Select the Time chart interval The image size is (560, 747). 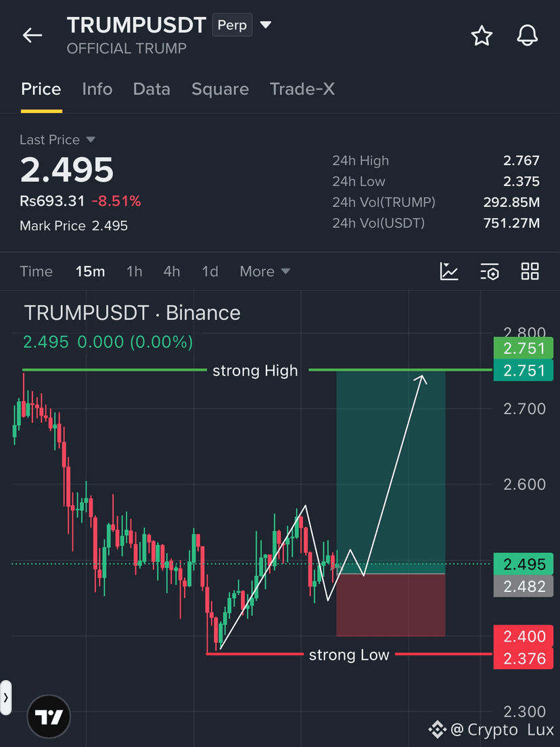click(37, 271)
